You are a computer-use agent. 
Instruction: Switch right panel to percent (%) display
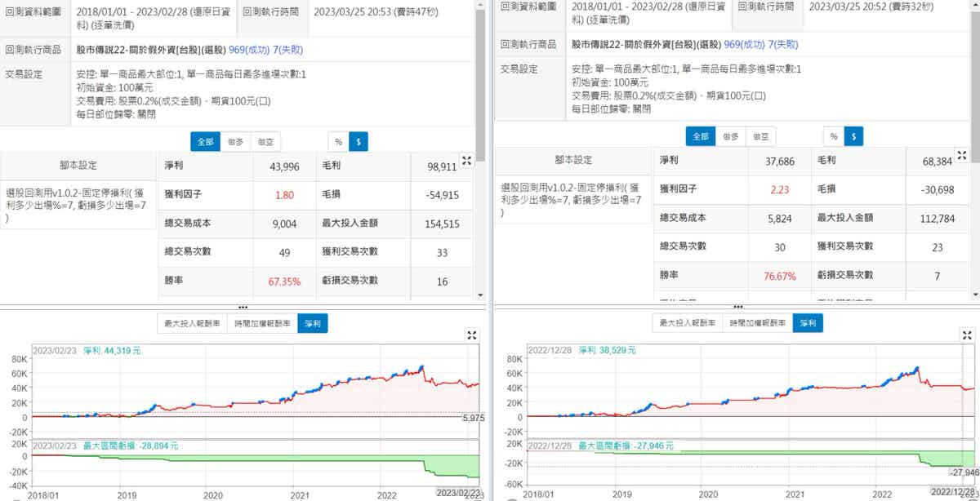pyautogui.click(x=833, y=136)
